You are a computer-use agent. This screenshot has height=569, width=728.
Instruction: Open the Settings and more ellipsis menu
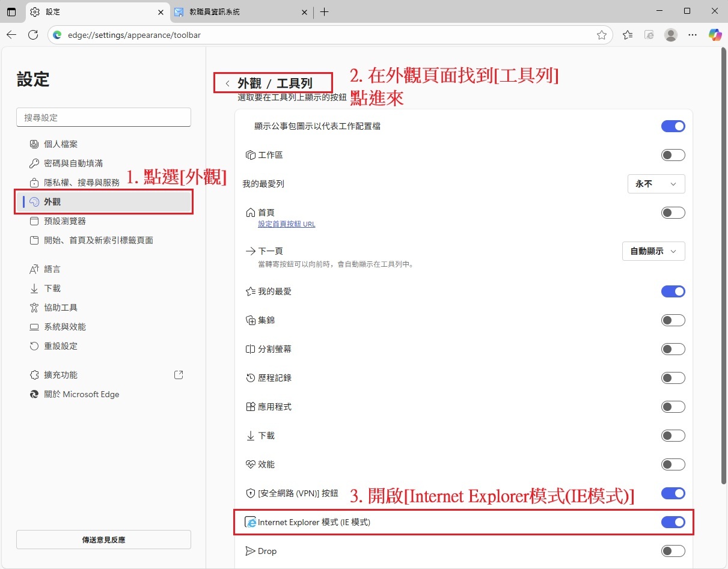coord(693,35)
